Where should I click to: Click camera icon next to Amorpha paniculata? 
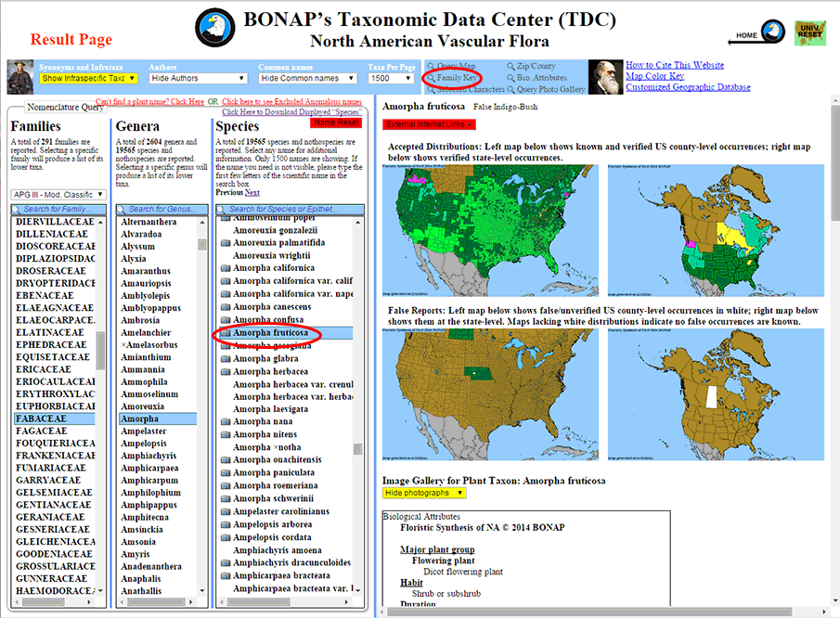[x=226, y=472]
